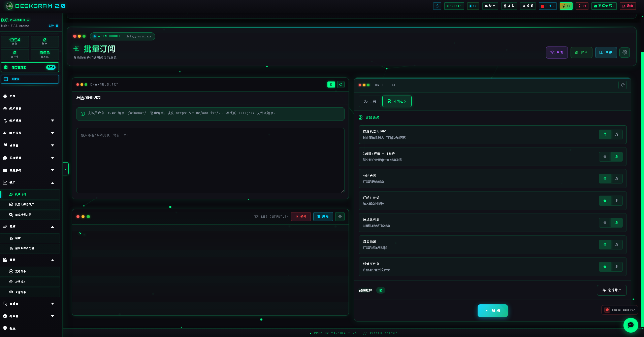
Task: Open the green chat support bubble
Action: point(631,325)
